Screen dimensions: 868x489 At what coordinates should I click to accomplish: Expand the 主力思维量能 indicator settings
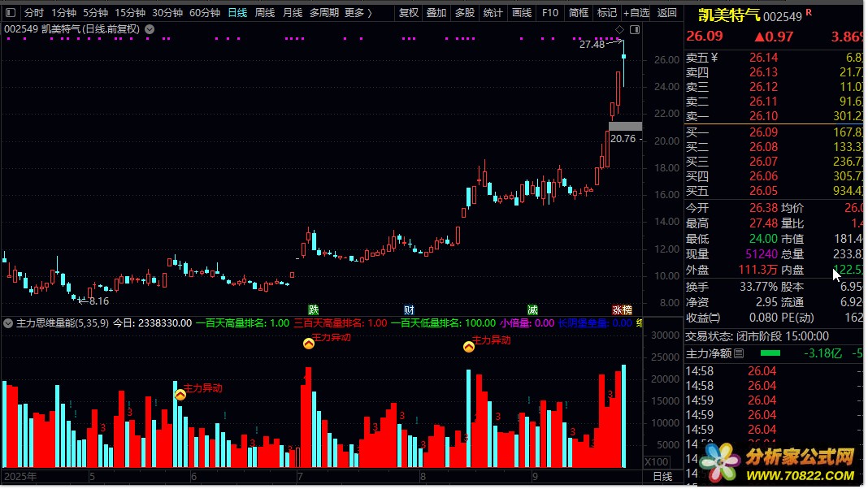[8, 323]
